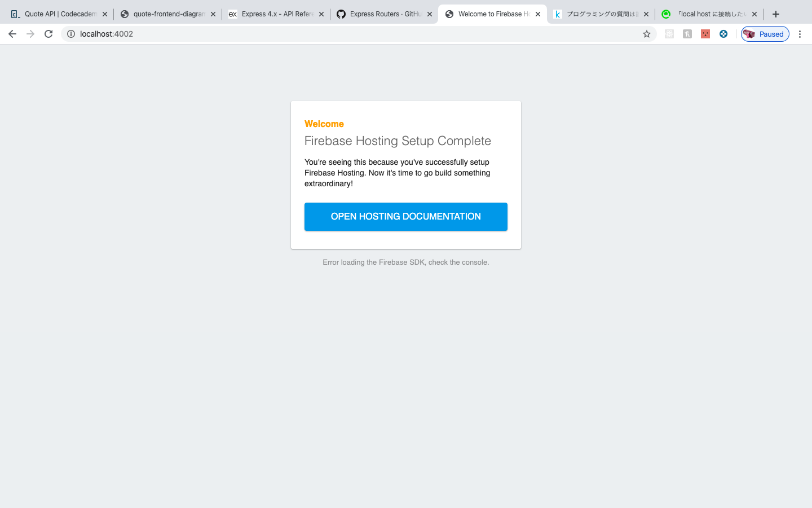The height and width of the screenshot is (508, 812).
Task: Click the Open Hosting Documentation button
Action: [406, 217]
